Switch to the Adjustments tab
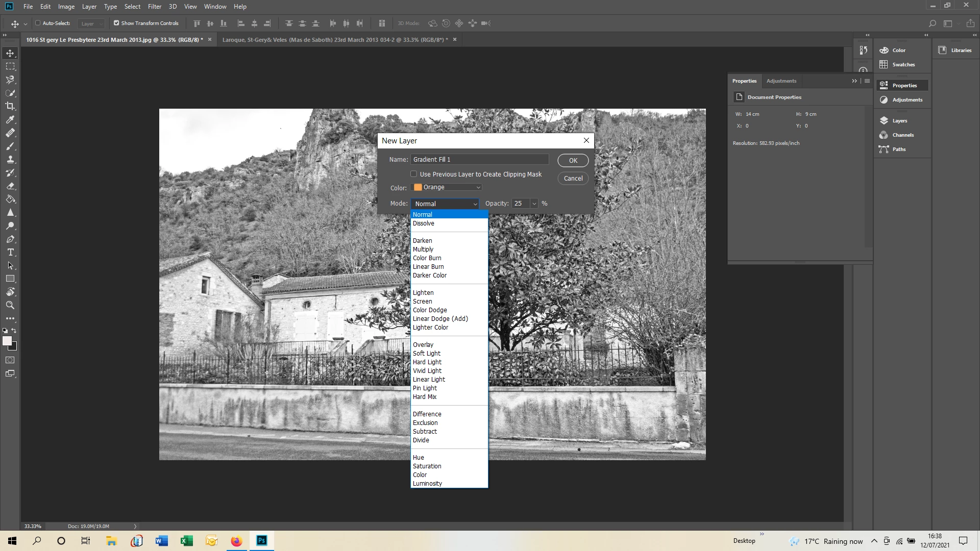Image resolution: width=980 pixels, height=551 pixels. tap(781, 81)
